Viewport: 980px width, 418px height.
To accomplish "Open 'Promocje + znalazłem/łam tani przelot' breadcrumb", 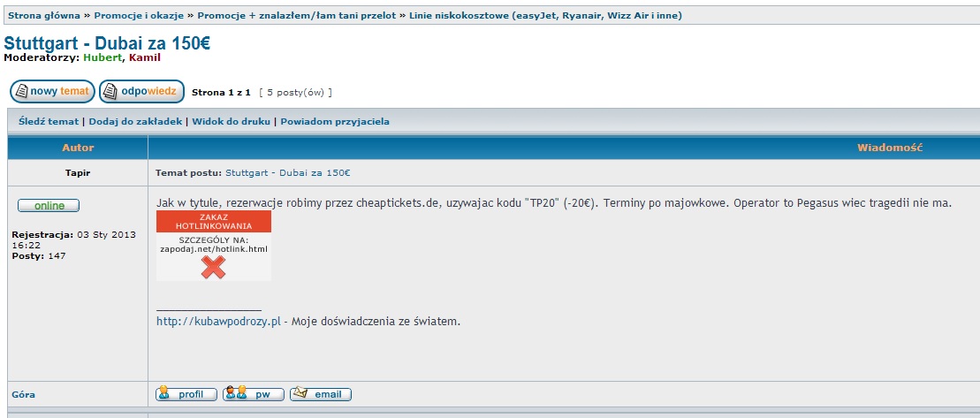I will click(297, 16).
